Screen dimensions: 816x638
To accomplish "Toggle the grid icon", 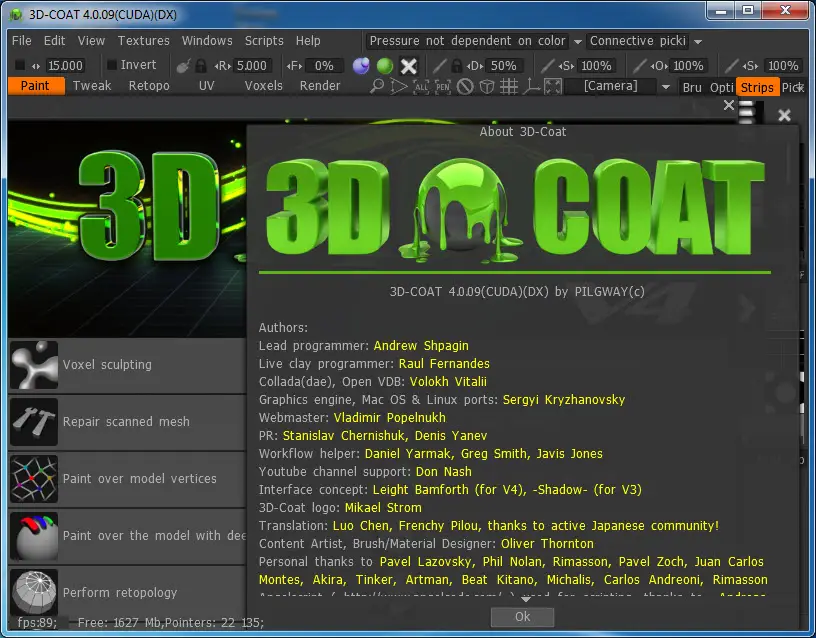I will tap(508, 86).
